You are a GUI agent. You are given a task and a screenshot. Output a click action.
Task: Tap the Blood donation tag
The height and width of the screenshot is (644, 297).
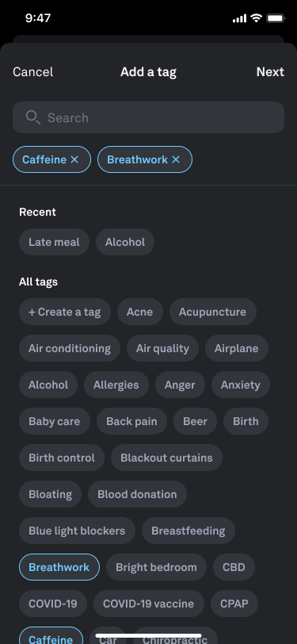coord(138,494)
